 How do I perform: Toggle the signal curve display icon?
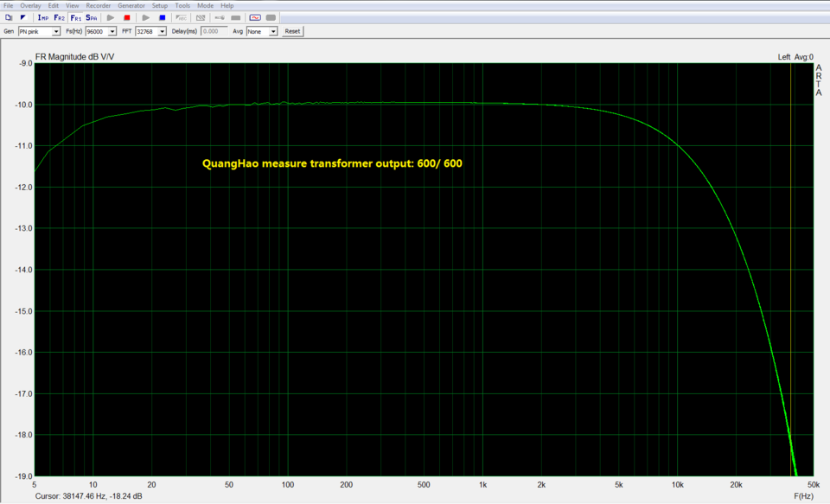click(255, 17)
